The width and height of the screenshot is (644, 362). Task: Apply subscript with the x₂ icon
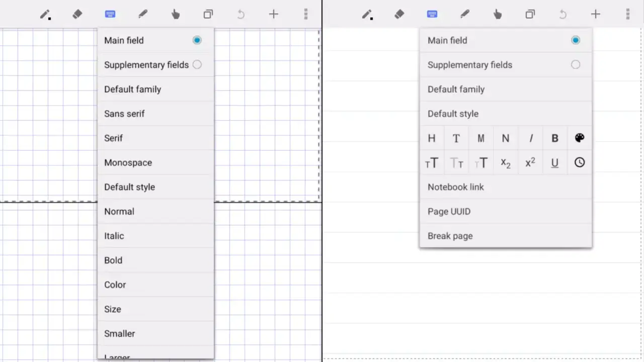pyautogui.click(x=505, y=162)
